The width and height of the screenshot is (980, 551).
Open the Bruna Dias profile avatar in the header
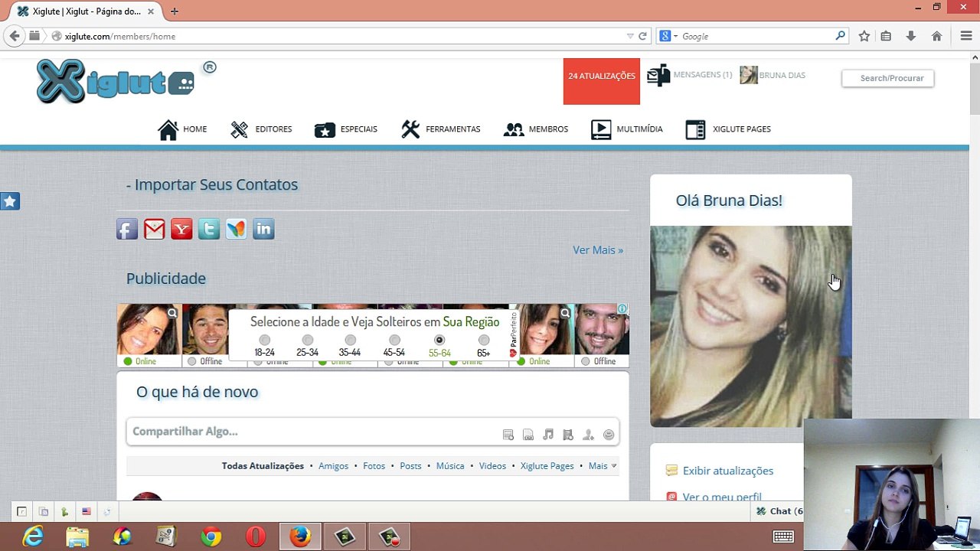pyautogui.click(x=749, y=75)
